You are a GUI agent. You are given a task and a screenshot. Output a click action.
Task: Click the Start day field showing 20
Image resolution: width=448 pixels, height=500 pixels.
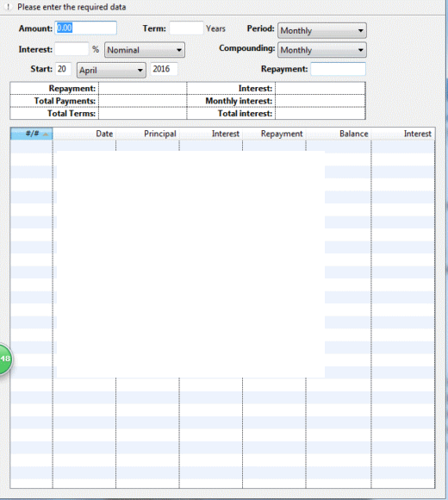click(x=63, y=69)
